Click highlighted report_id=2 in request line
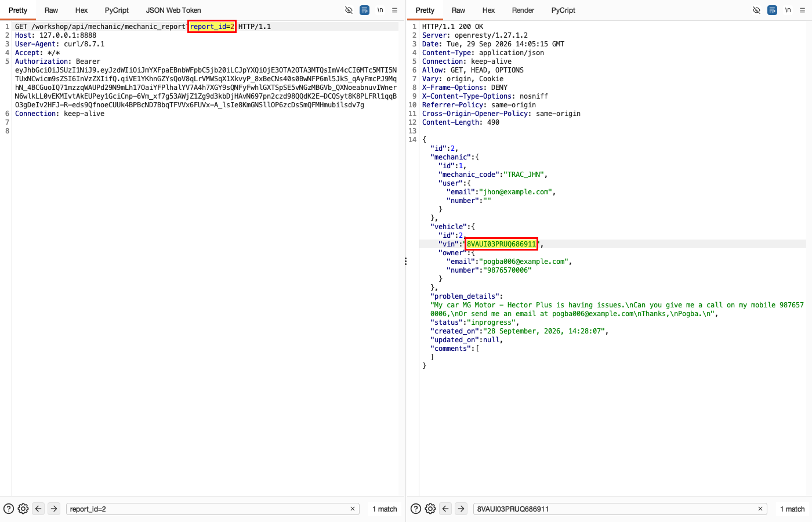Viewport: 812px width, 522px height. coord(212,27)
